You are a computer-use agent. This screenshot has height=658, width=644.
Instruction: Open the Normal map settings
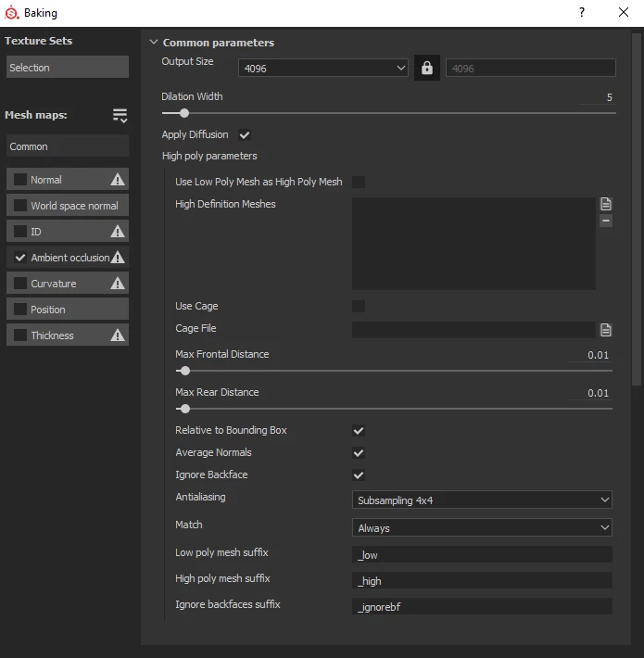68,180
